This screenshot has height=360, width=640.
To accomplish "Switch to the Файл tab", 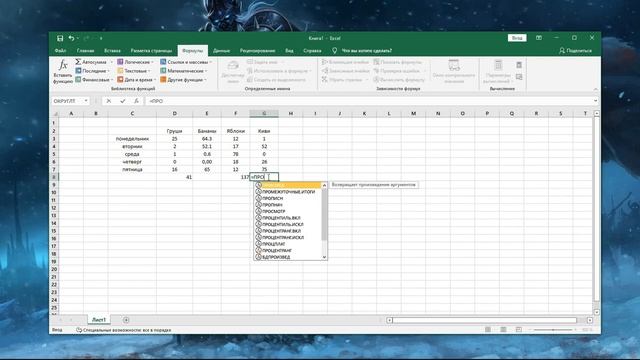I will [60, 51].
